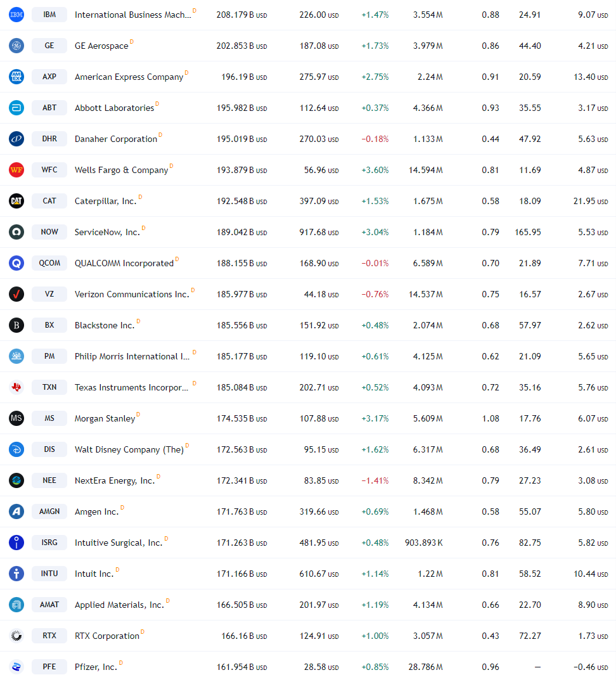Viewport: 616px width, 682px height.
Task: Open the ServiceNow, Inc. company link
Action: click(107, 232)
